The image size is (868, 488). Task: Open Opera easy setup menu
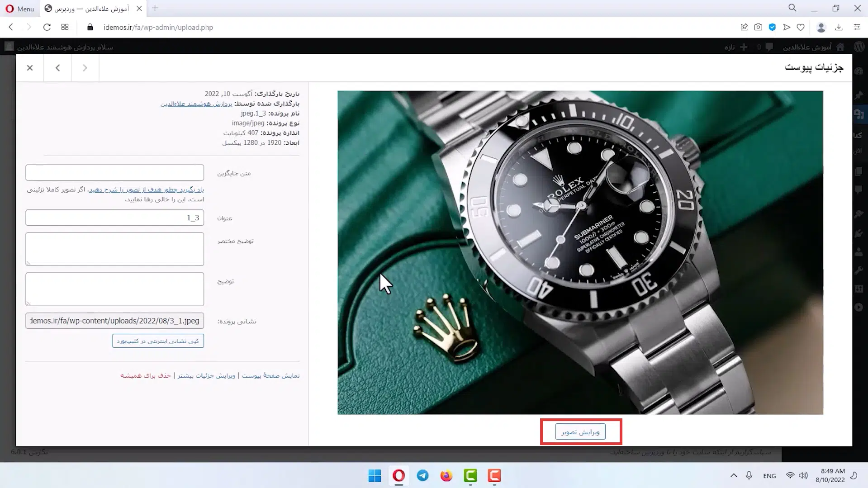857,27
